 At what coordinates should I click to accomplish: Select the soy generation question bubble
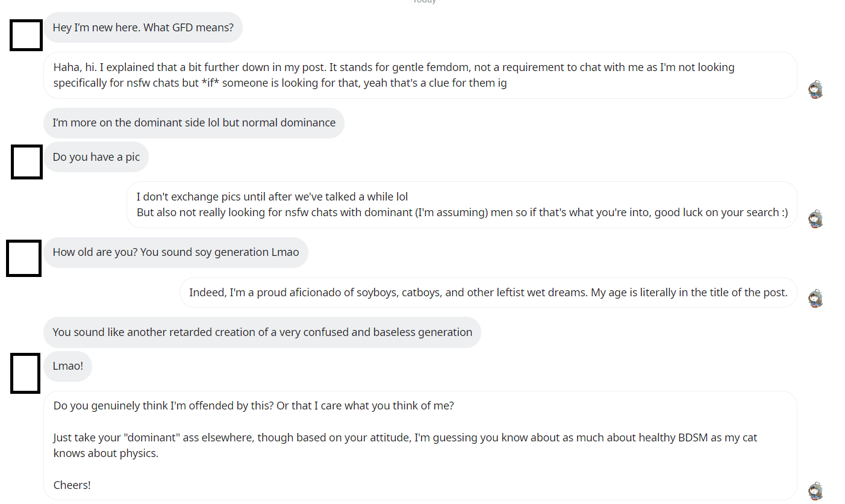175,252
